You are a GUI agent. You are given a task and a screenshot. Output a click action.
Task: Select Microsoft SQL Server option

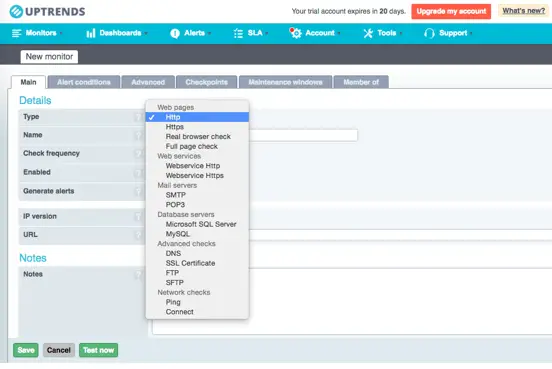click(197, 224)
